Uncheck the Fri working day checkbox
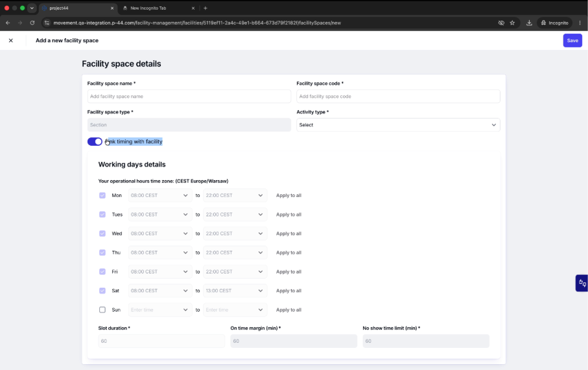 tap(102, 272)
